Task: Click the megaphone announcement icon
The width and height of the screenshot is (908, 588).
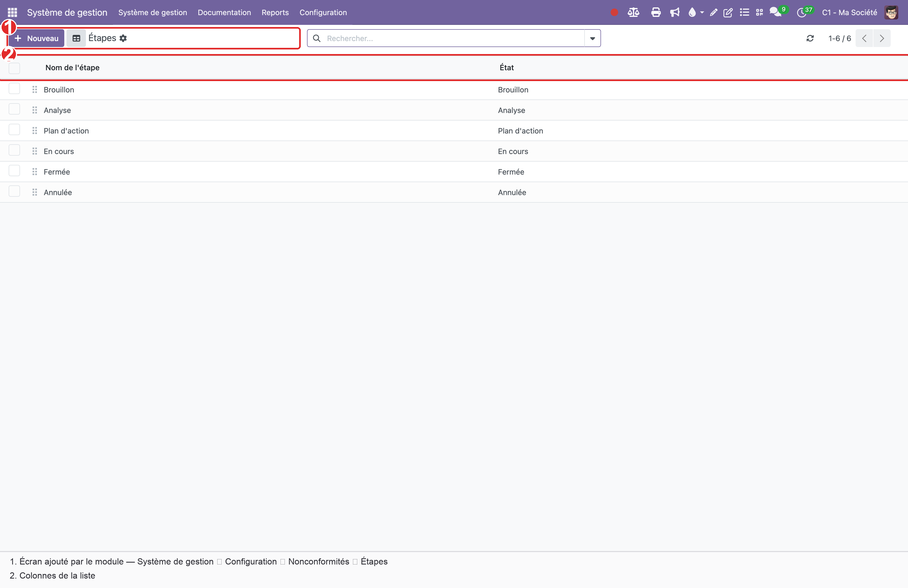Action: tap(675, 13)
